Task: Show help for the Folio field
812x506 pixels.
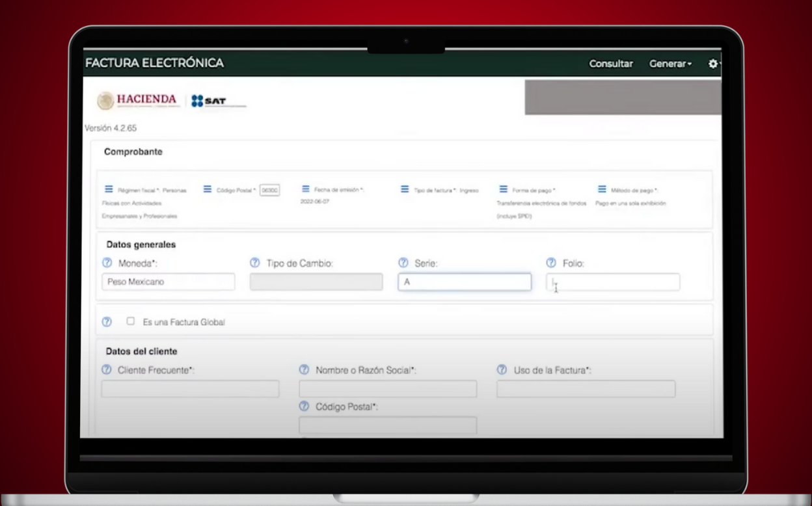Action: [551, 263]
